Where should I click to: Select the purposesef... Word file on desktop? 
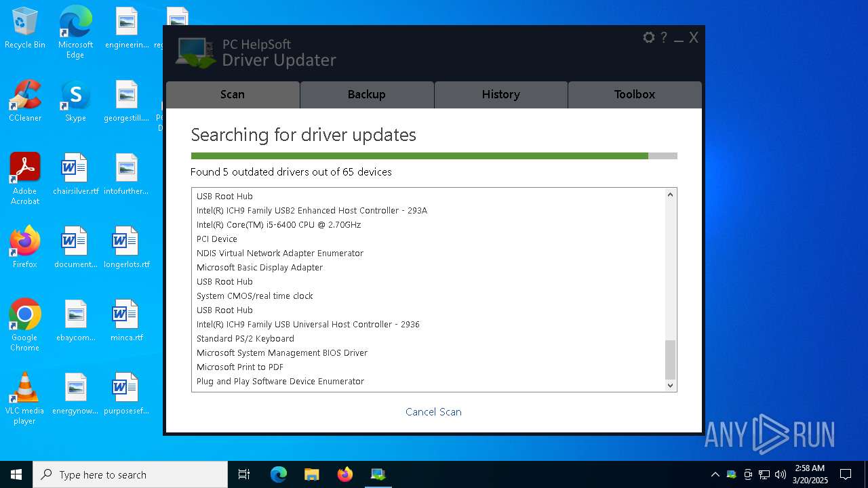coord(126,394)
